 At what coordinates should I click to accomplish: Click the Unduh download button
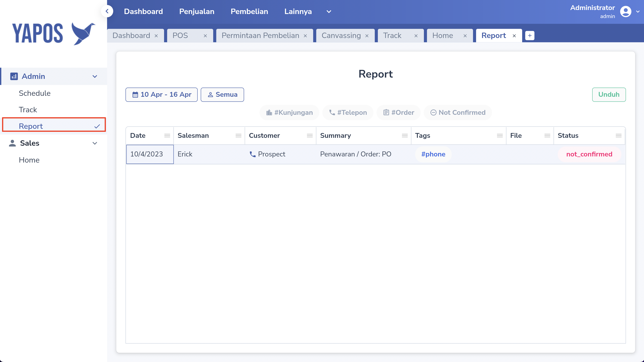point(609,94)
